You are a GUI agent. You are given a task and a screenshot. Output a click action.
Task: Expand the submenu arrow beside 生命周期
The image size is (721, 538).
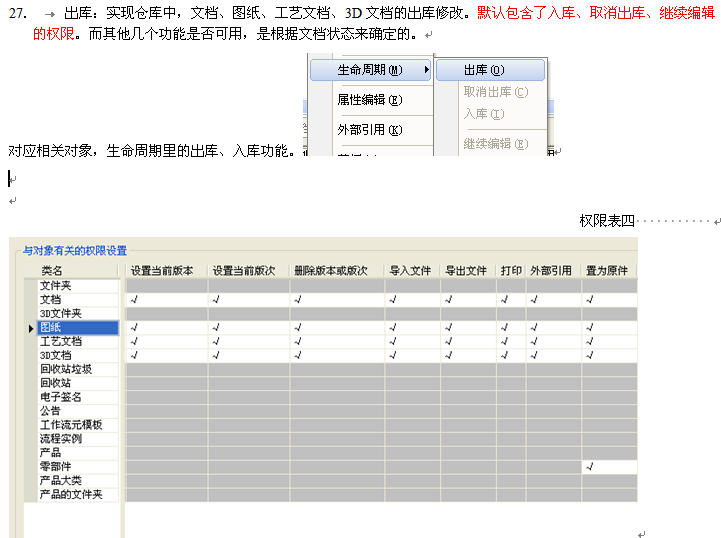(x=427, y=70)
